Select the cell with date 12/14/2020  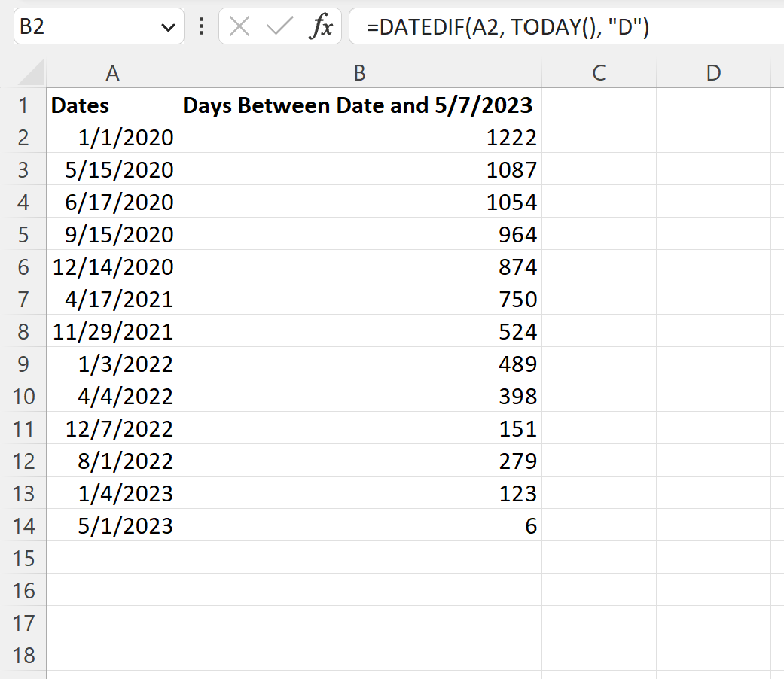[x=112, y=266]
